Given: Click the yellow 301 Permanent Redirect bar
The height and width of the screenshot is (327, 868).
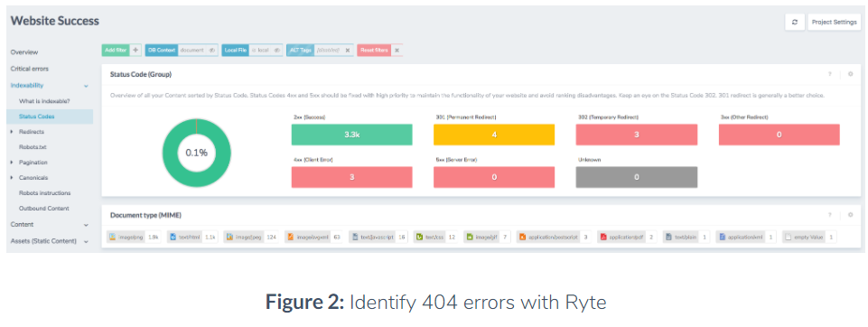Looking at the screenshot, I should click(x=494, y=135).
